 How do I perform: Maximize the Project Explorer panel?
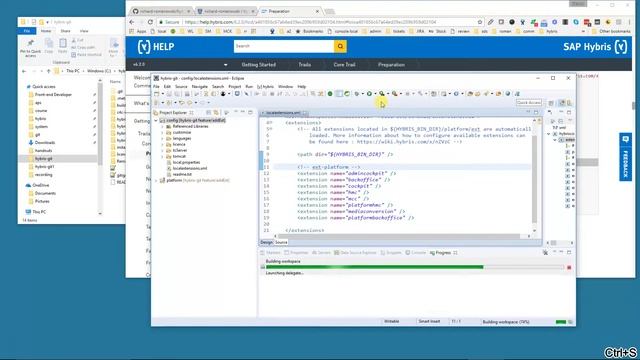pyautogui.click(x=250, y=112)
